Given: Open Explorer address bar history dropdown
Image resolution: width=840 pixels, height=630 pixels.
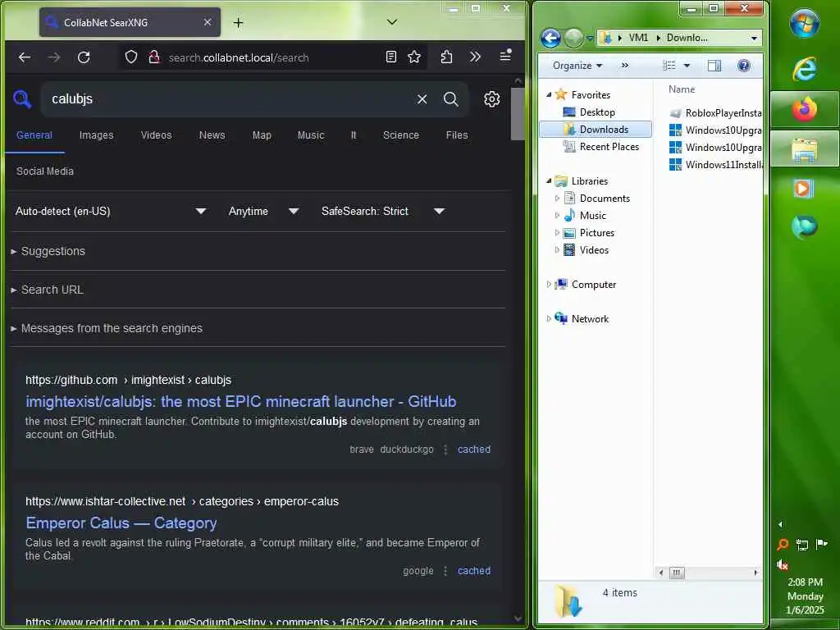Looking at the screenshot, I should [755, 38].
